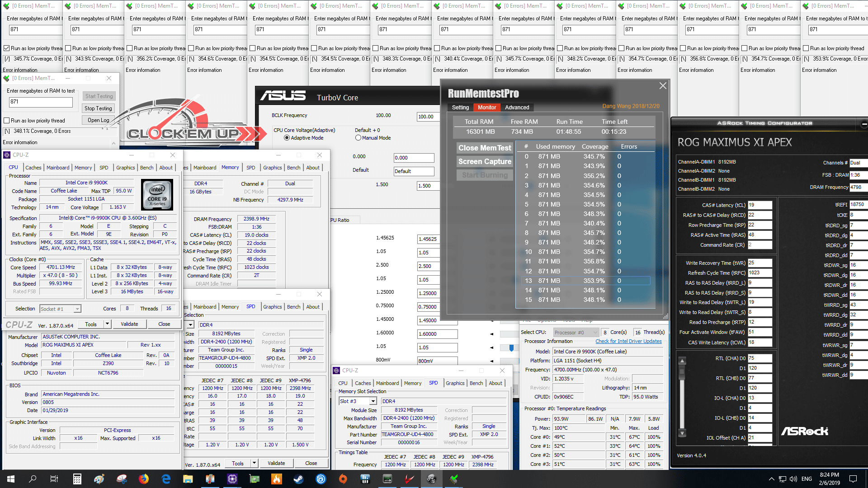The image size is (868, 488).
Task: Click the TurboV voltage slider handle
Action: [511, 347]
